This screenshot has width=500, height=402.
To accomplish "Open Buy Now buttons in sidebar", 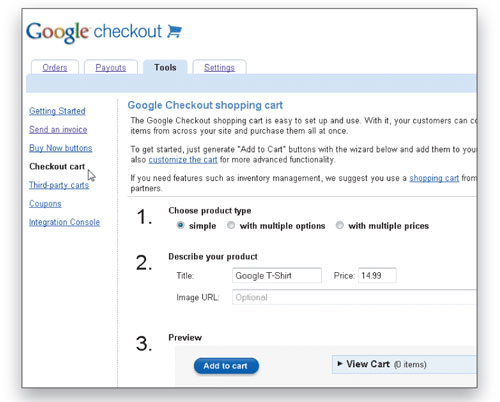I will [x=60, y=148].
